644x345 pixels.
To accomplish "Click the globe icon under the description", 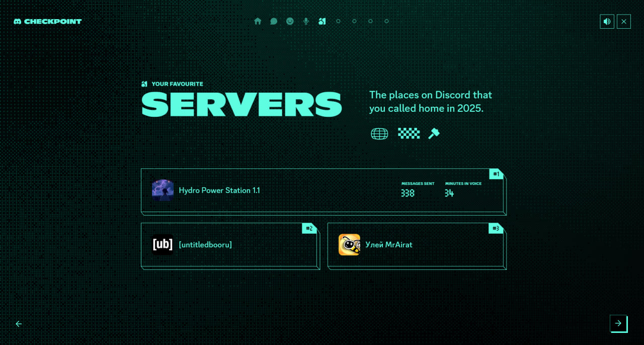I will (x=379, y=133).
